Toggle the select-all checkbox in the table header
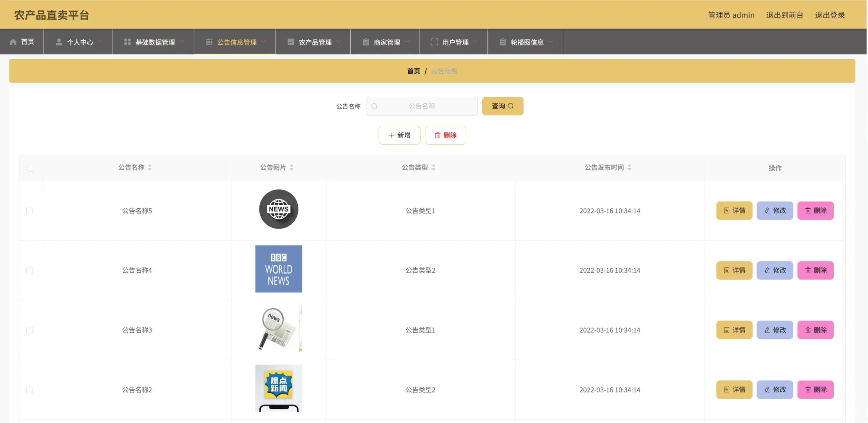The height and width of the screenshot is (423, 868). (31, 168)
